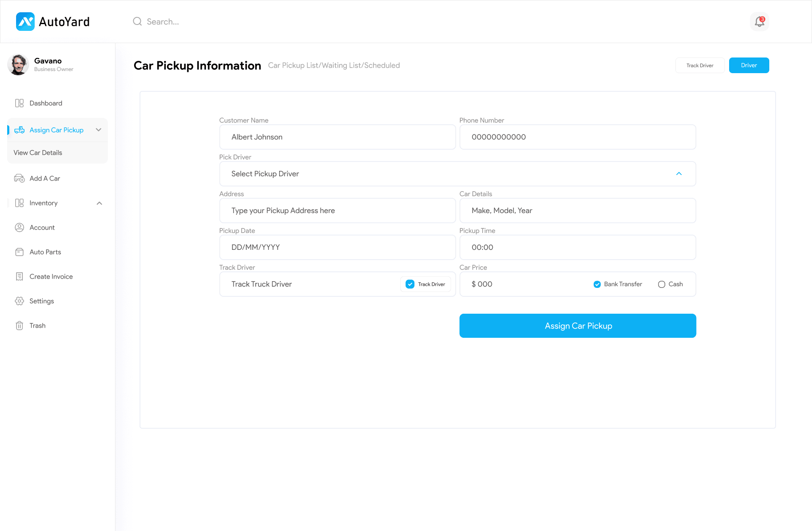Go to the Dashboard menu item

46,103
